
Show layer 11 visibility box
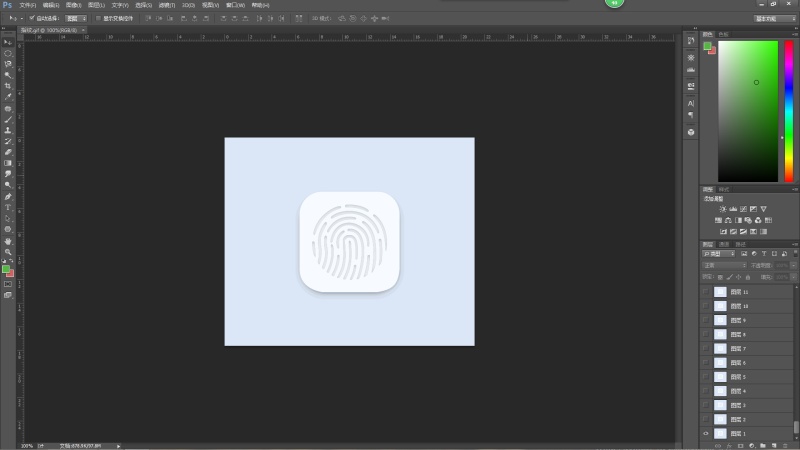pyautogui.click(x=706, y=292)
